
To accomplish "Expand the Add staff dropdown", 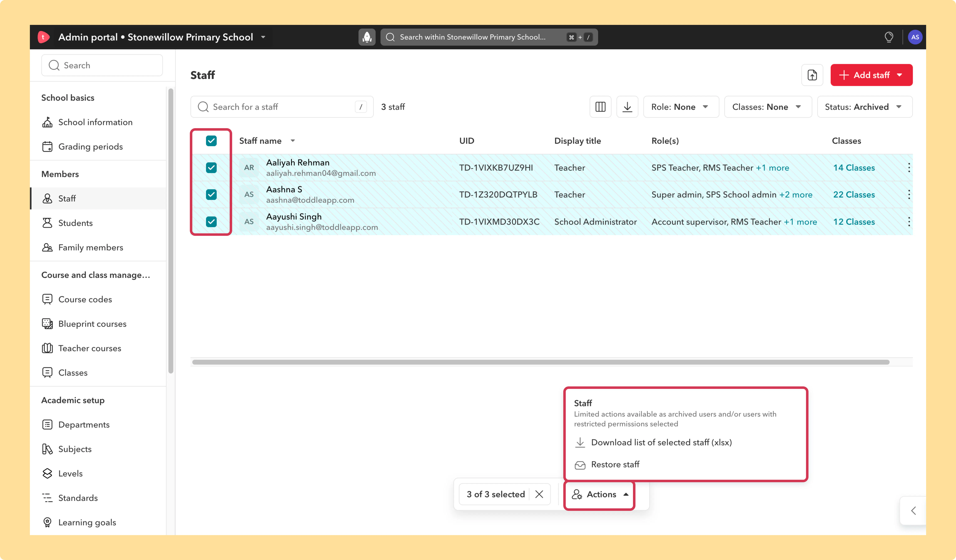I will coord(900,75).
